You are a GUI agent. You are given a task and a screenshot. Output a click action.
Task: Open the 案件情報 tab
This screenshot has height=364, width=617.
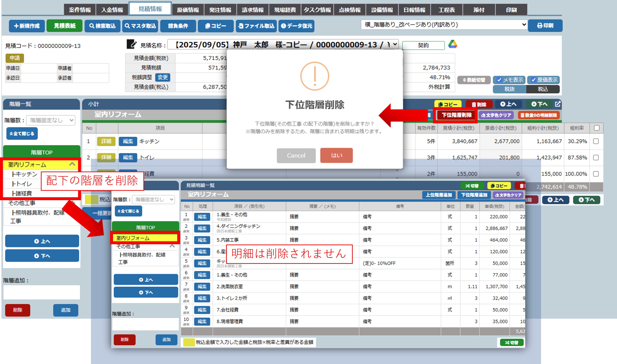[x=80, y=10]
